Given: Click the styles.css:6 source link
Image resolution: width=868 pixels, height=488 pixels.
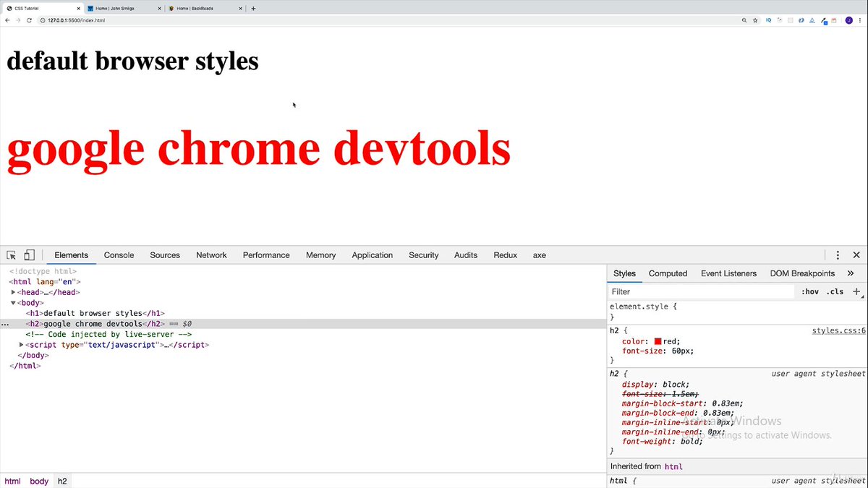Looking at the screenshot, I should (838, 330).
